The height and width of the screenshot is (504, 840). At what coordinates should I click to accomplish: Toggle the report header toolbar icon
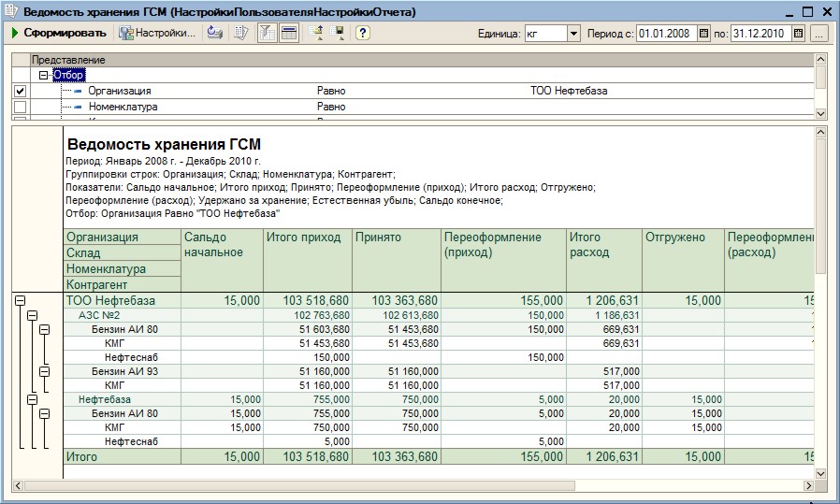point(289,34)
